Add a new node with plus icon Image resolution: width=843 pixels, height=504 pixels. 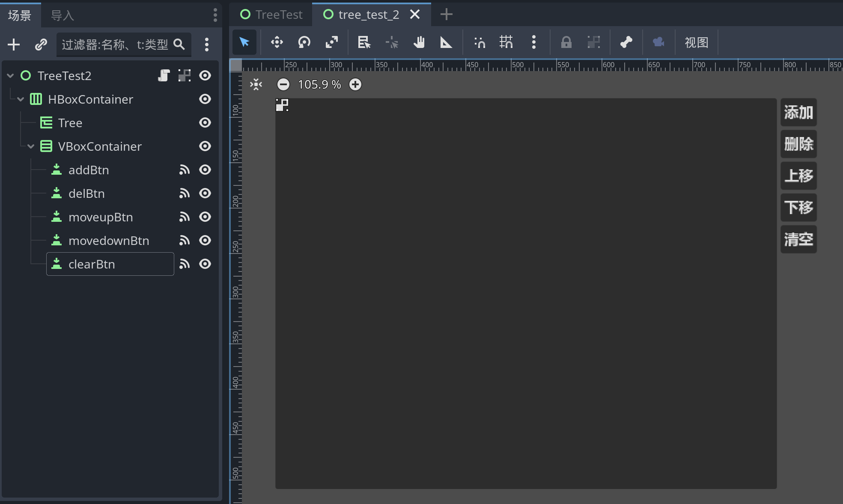pos(14,45)
